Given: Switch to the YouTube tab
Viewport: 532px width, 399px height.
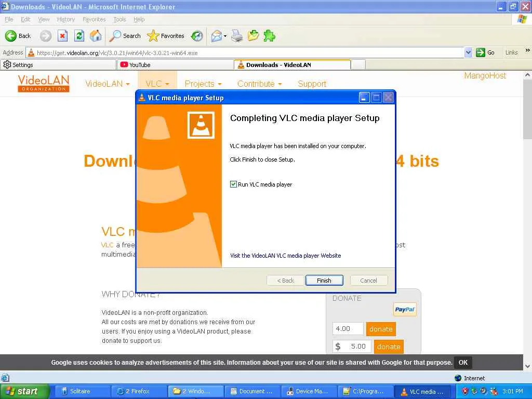Looking at the screenshot, I should pyautogui.click(x=175, y=65).
